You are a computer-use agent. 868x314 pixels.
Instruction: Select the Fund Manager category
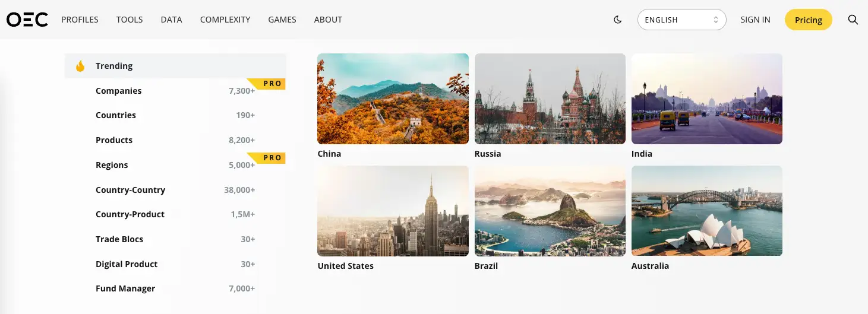[175, 288]
